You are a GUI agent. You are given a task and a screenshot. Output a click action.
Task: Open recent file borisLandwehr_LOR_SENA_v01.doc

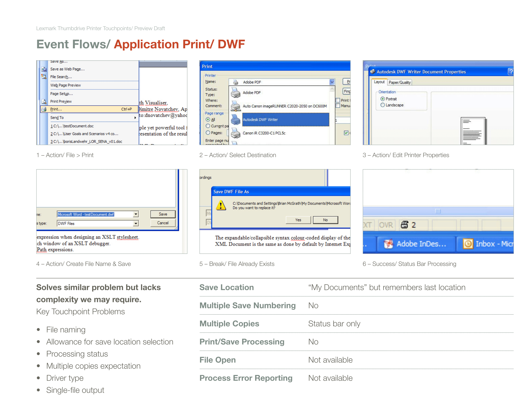coord(93,141)
